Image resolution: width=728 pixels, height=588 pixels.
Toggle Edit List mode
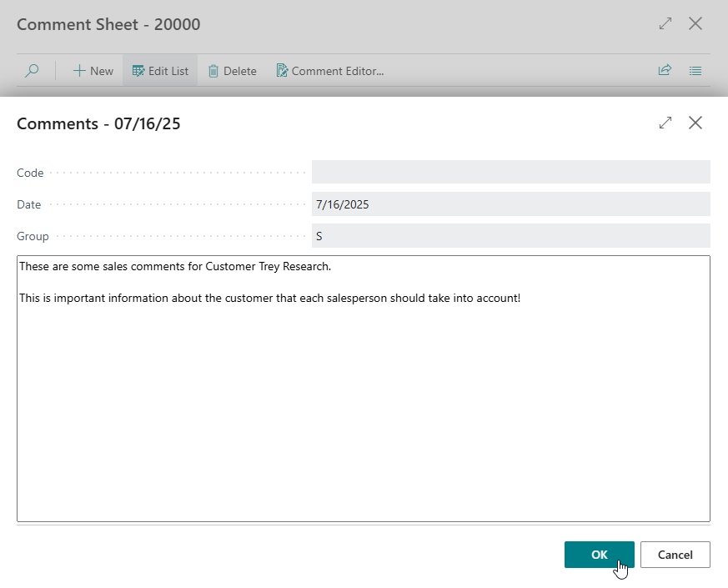[x=160, y=71]
